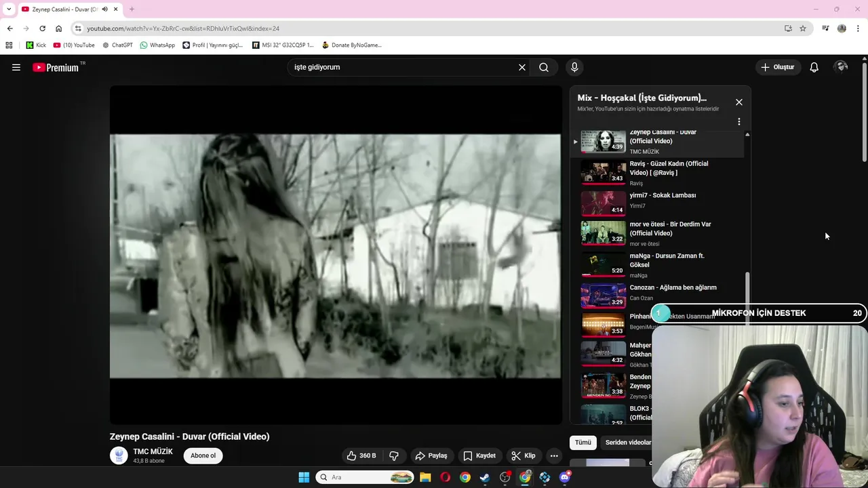Play maNga - Dursun Zaman ft. Göksel
The width and height of the screenshot is (868, 488).
657,265
